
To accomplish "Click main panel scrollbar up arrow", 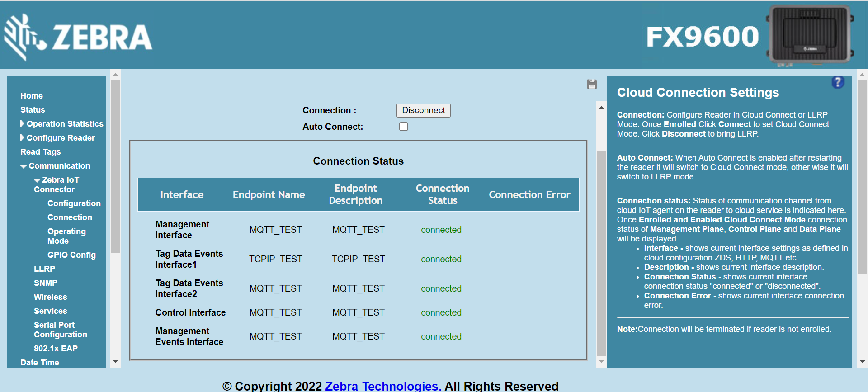I will point(601,107).
